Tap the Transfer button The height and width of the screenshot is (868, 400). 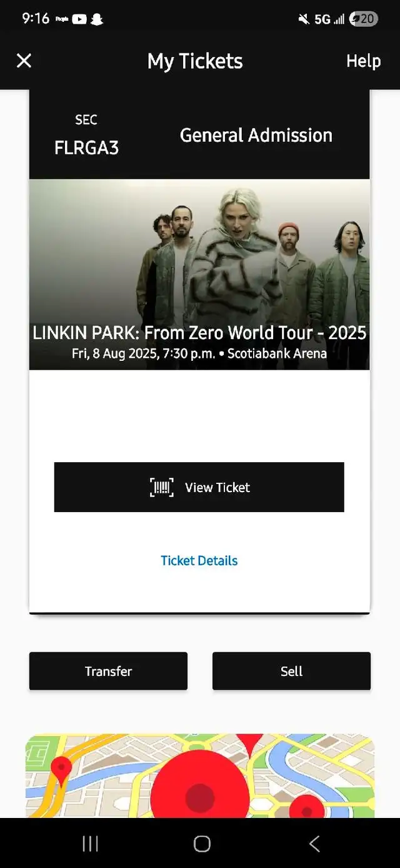point(108,671)
